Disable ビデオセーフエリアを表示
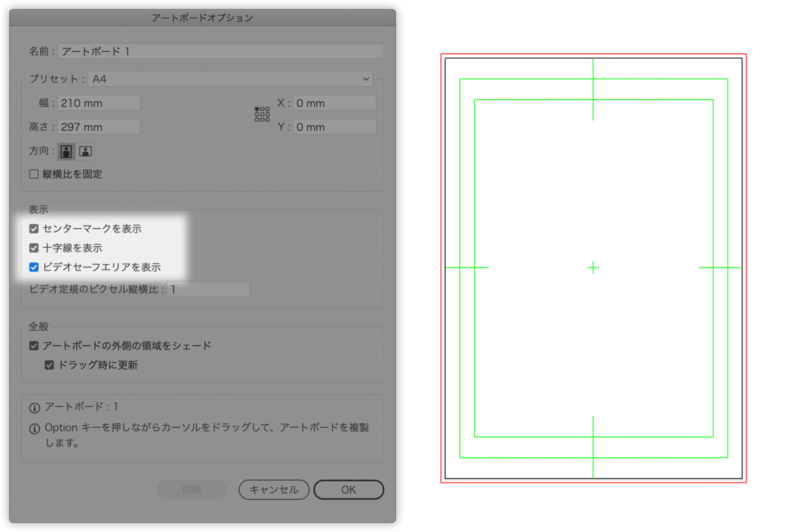The image size is (791, 532). [x=34, y=267]
